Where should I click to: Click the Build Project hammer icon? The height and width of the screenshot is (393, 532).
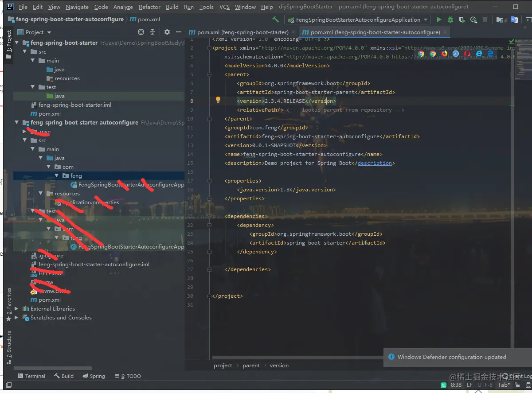point(275,19)
